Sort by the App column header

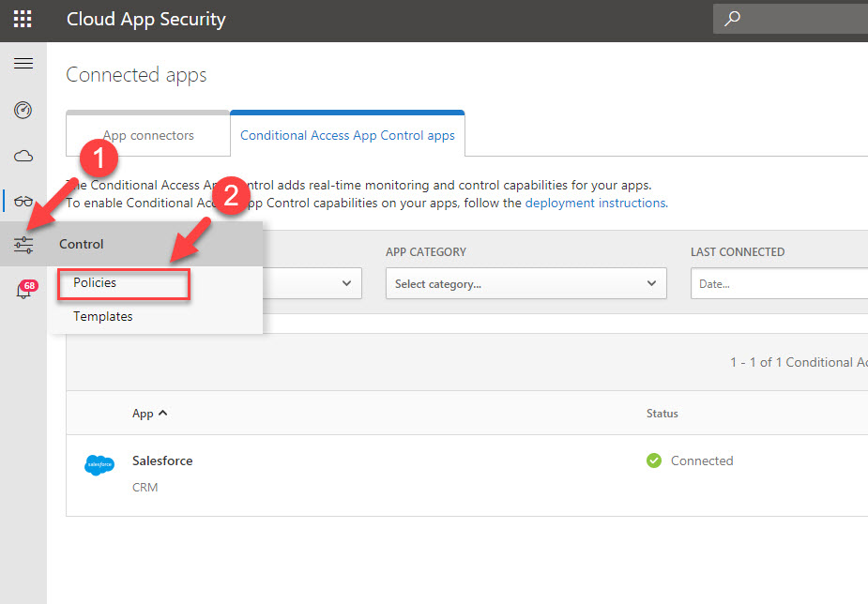149,414
